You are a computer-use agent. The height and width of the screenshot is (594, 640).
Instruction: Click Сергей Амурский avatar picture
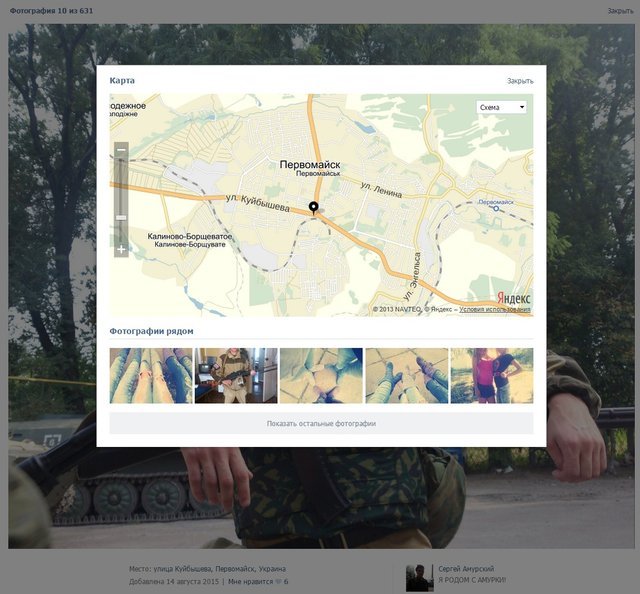pos(420,578)
